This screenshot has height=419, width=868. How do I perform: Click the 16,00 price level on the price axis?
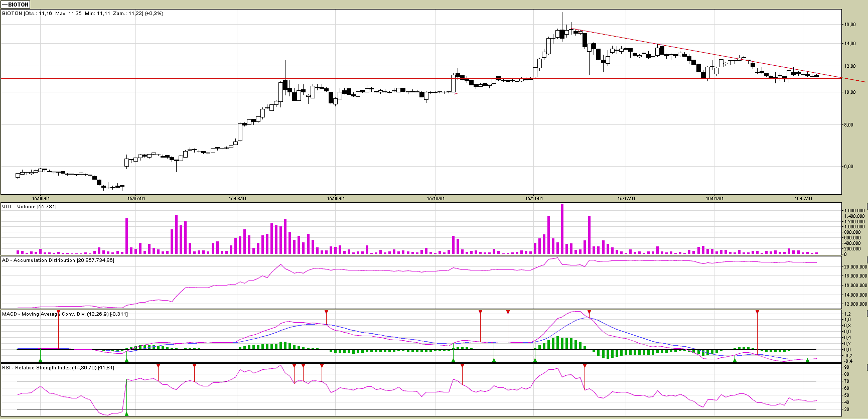tap(849, 25)
